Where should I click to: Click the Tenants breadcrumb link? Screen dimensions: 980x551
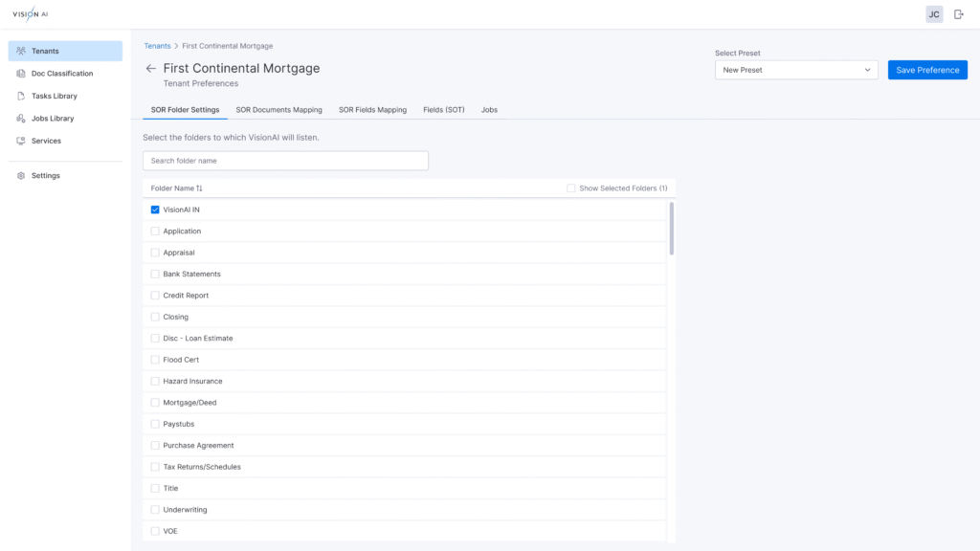(x=157, y=46)
